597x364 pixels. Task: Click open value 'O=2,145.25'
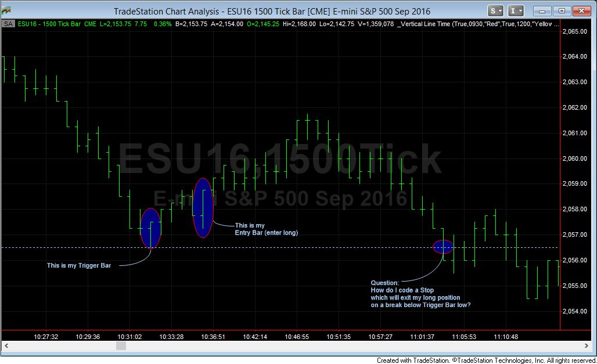click(x=262, y=24)
